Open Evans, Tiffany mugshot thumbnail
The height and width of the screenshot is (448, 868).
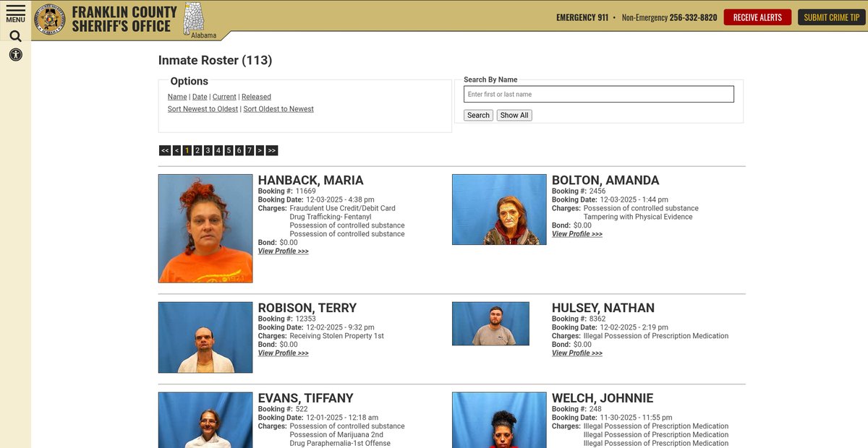click(x=205, y=420)
